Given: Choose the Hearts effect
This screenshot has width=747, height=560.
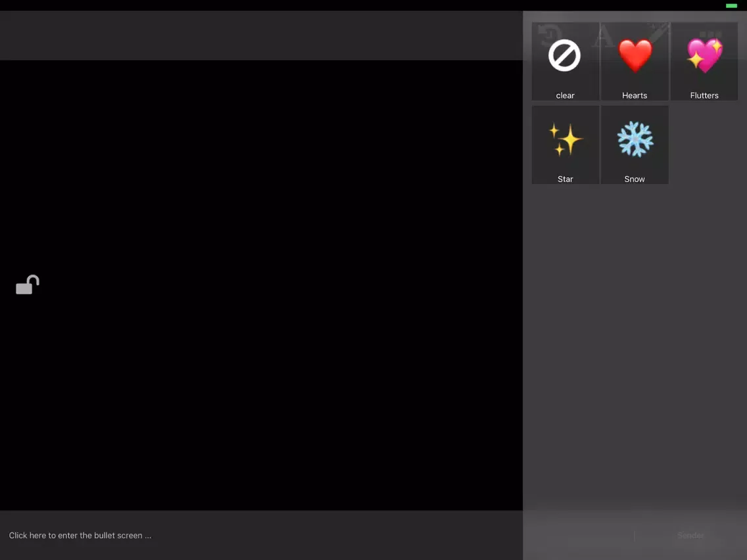Looking at the screenshot, I should click(x=635, y=61).
